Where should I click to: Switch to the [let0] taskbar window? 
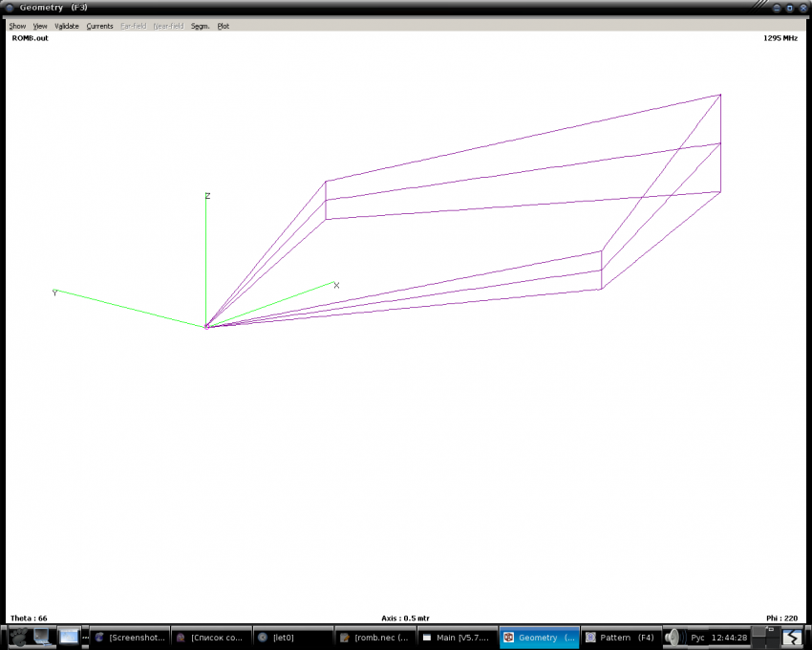(293, 638)
